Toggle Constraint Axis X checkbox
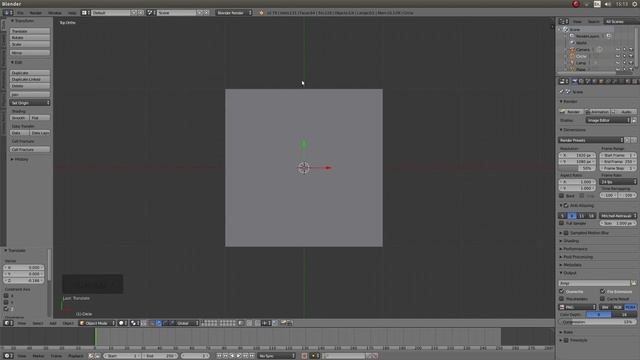 point(6,296)
